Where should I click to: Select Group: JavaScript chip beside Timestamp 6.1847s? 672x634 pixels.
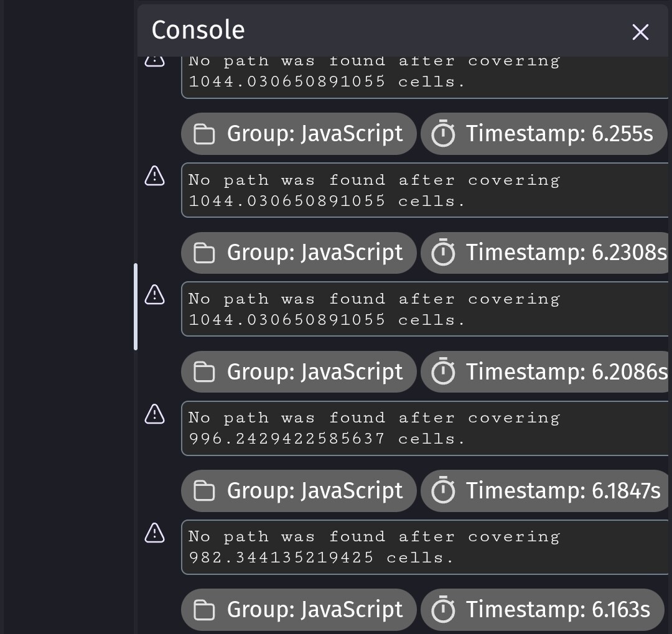tap(299, 491)
